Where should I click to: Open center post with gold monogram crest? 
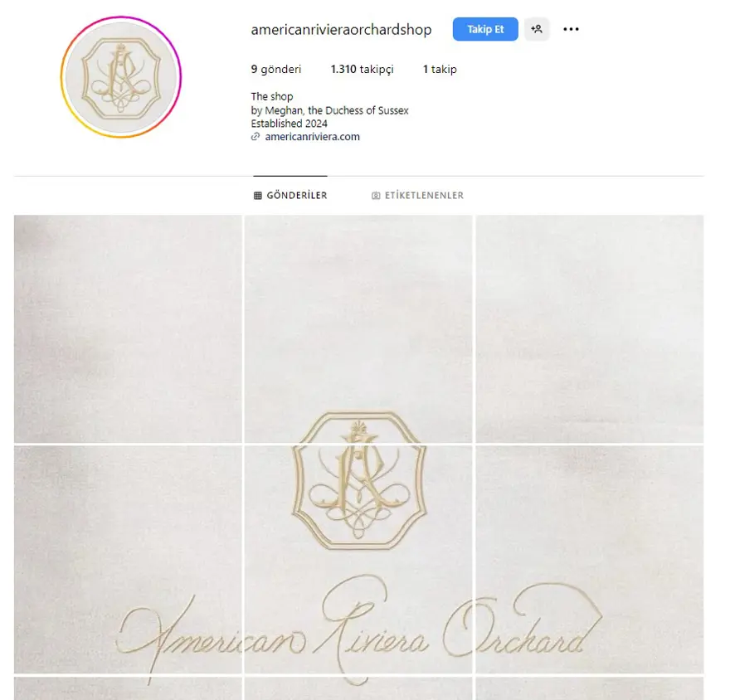[358, 560]
